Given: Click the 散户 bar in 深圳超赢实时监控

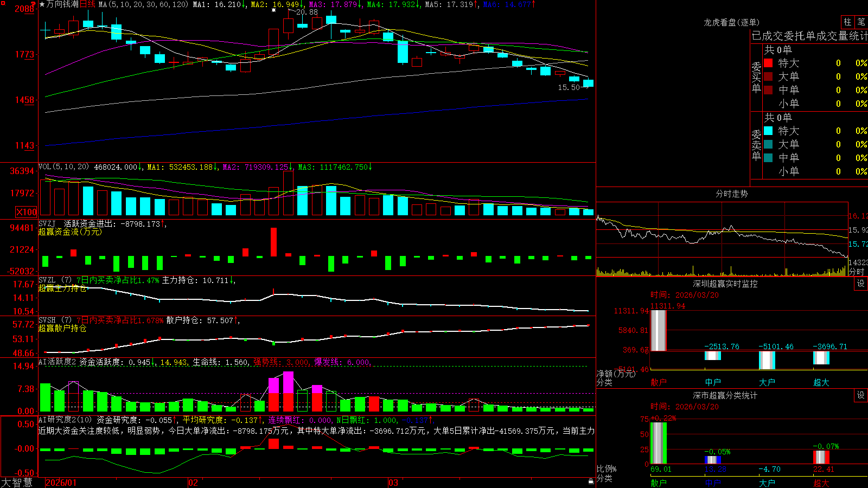Looking at the screenshot, I should click(658, 331).
